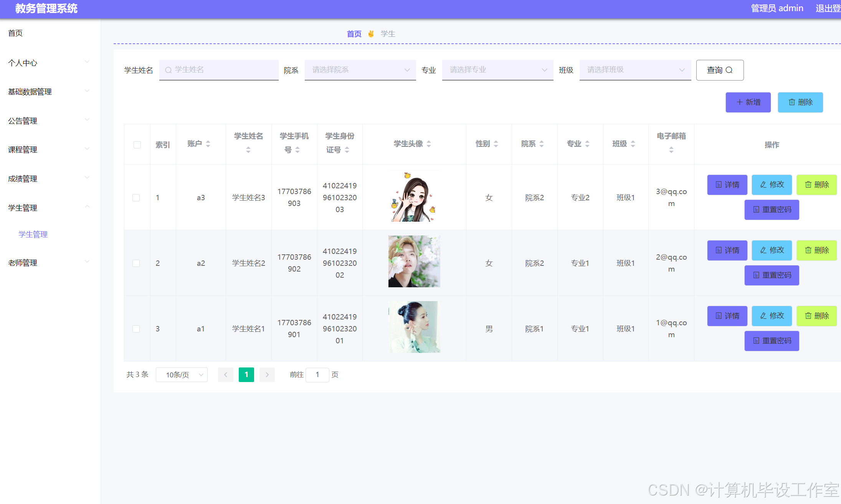Viewport: 841px width, 504px height.
Task: Select 学生管理 submenu item in sidebar
Action: (33, 234)
